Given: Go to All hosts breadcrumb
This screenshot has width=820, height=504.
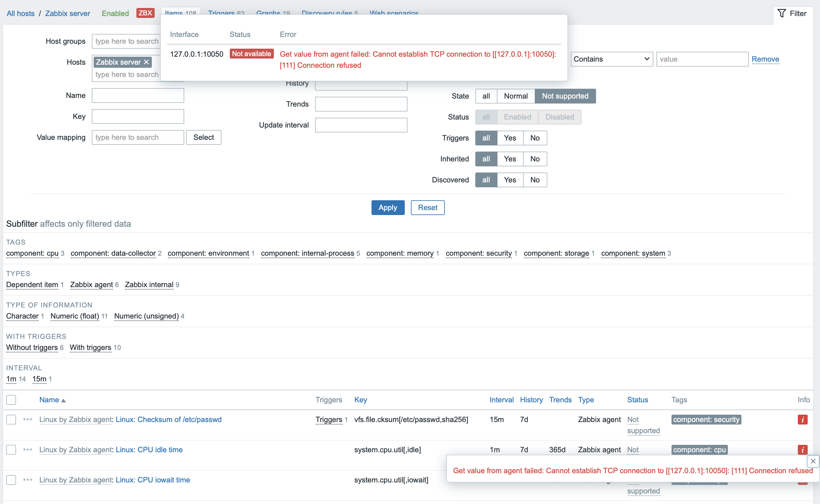Looking at the screenshot, I should [21, 13].
